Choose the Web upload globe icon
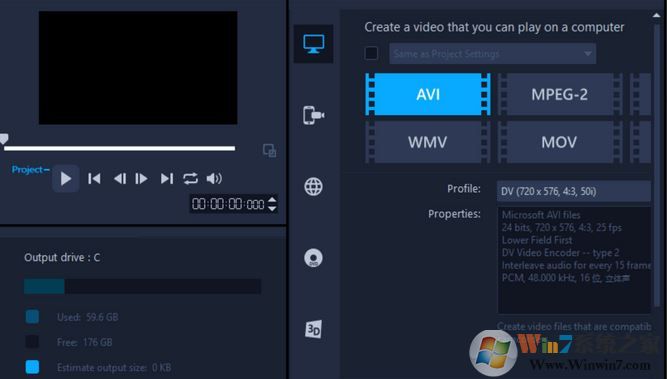The height and width of the screenshot is (379, 667). pyautogui.click(x=314, y=186)
